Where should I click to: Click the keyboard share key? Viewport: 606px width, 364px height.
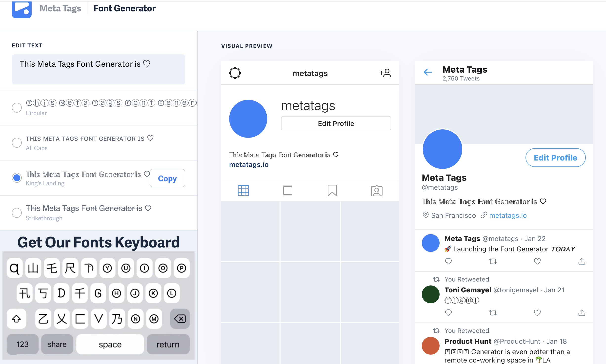click(57, 344)
